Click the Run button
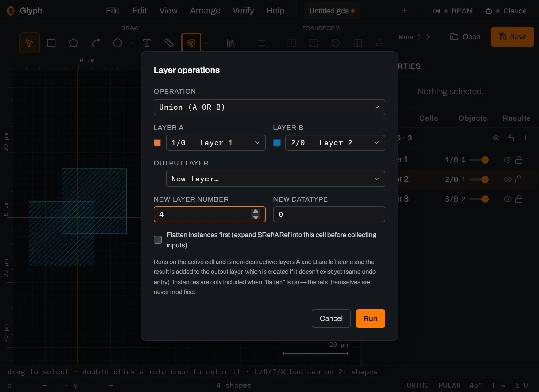Screen dimensions: 539x392 pos(371,318)
